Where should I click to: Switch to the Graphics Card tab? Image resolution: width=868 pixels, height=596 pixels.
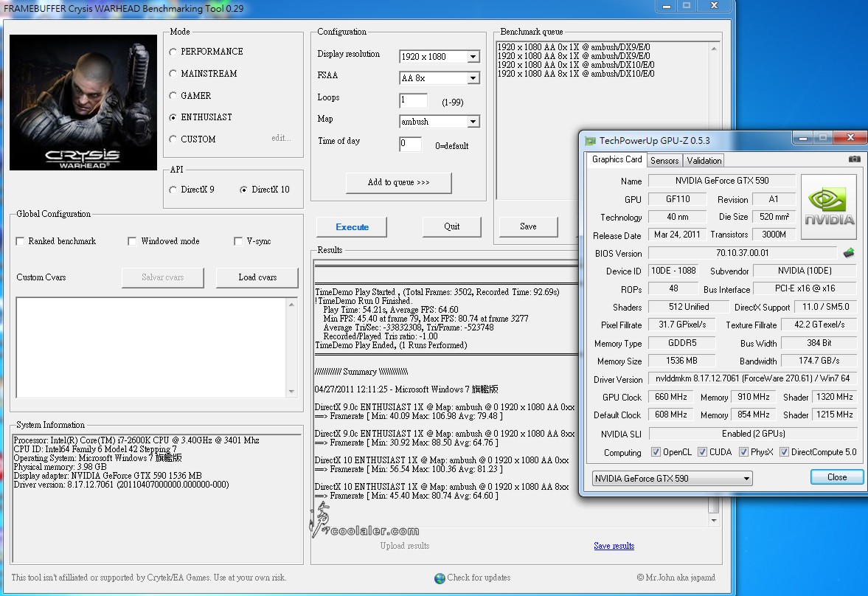pos(617,159)
